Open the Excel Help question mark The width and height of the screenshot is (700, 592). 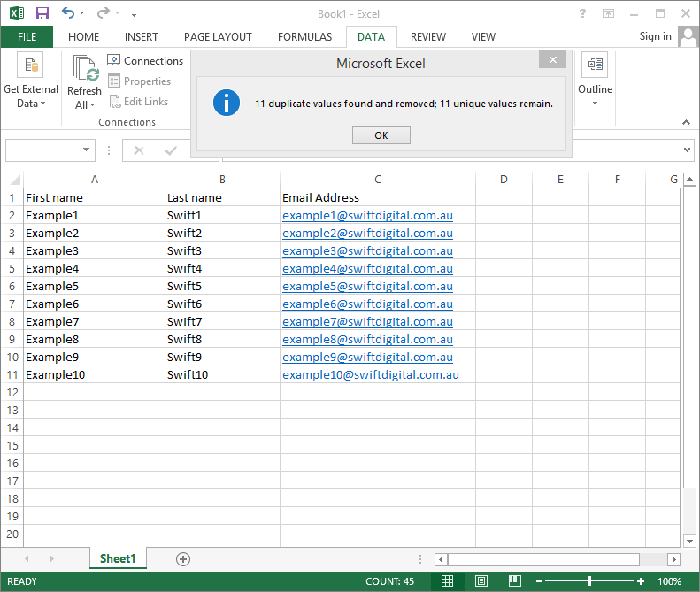click(582, 13)
